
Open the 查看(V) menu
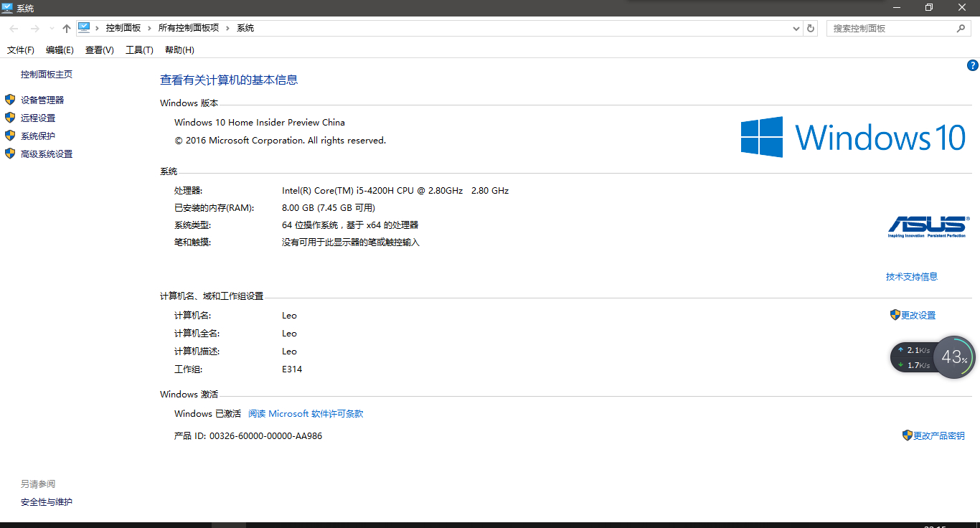click(100, 49)
